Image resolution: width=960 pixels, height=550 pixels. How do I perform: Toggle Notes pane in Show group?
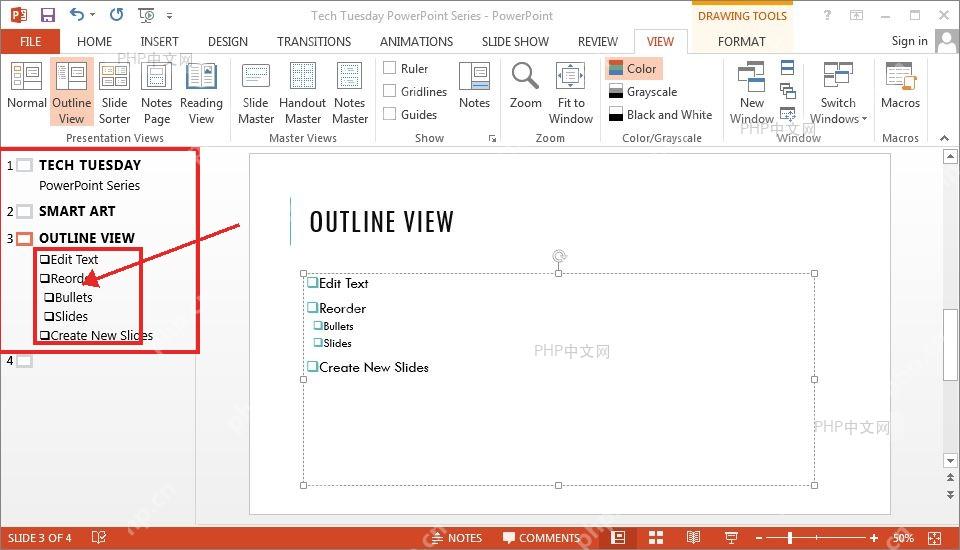pyautogui.click(x=474, y=86)
